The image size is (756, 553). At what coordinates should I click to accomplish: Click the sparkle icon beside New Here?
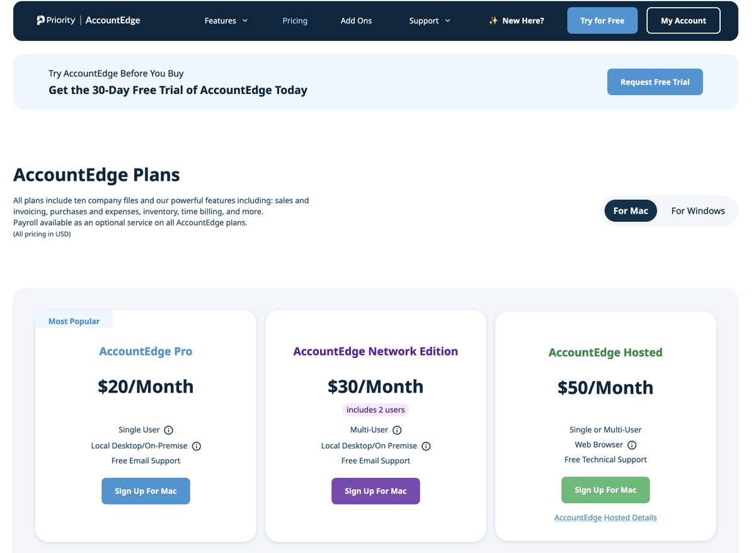493,21
